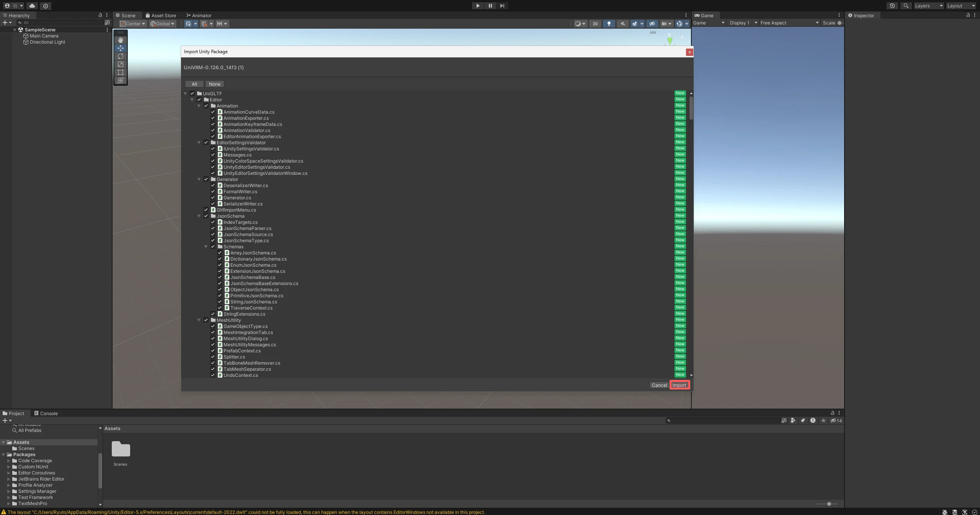The width and height of the screenshot is (980, 515).
Task: Select the Rect tool in Scene
Action: [121, 72]
